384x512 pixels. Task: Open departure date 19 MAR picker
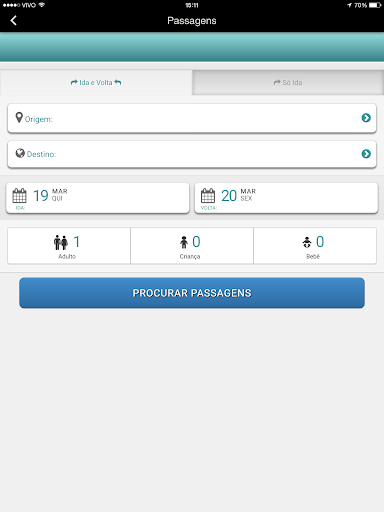98,198
